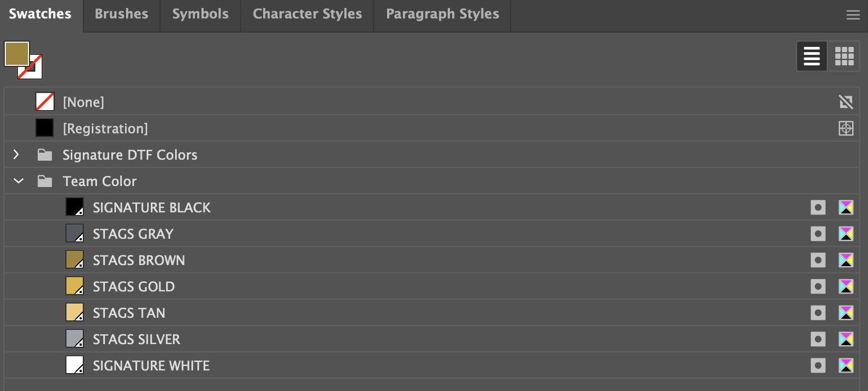
Task: Open the Brushes tab
Action: point(121,14)
